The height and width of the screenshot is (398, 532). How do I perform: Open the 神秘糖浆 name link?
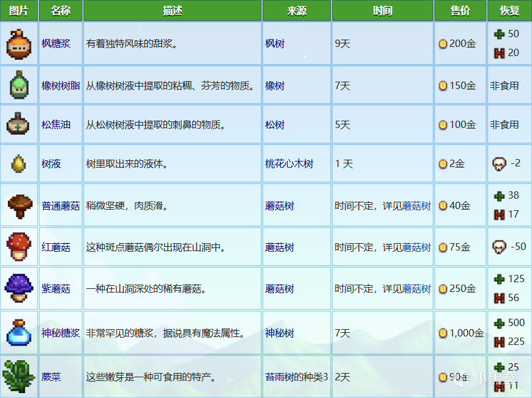61,333
